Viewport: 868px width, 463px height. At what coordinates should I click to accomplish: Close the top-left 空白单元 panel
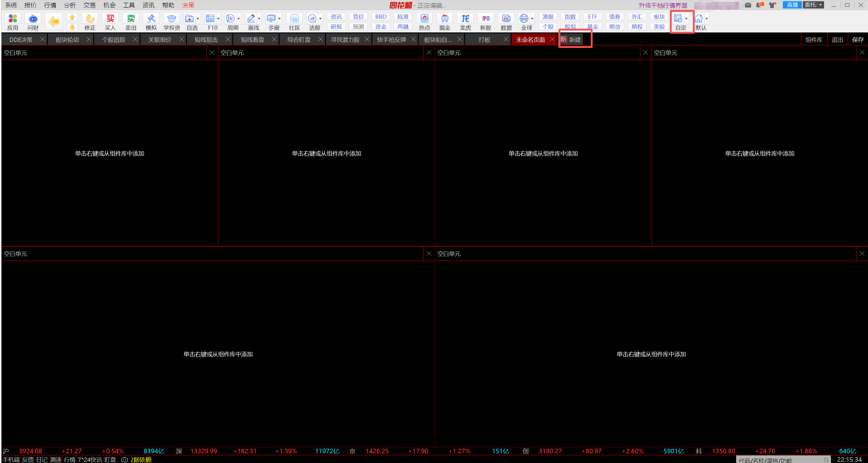coord(212,52)
